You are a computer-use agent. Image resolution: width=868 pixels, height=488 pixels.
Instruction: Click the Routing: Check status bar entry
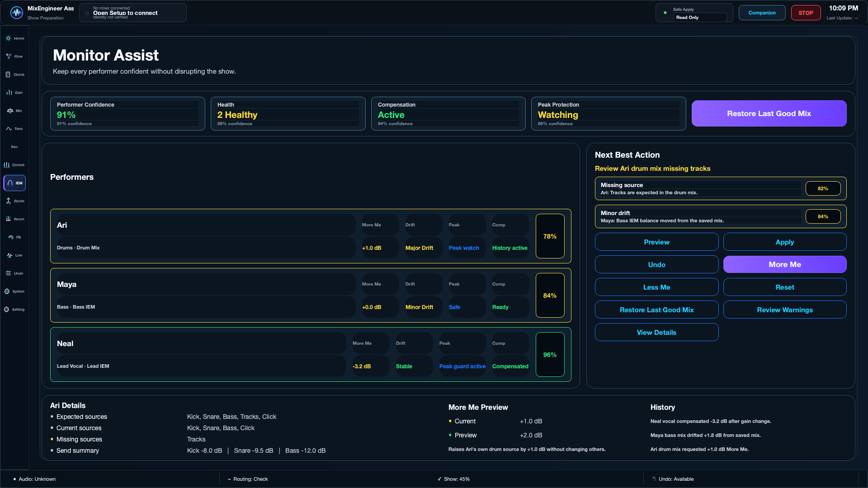(x=248, y=479)
